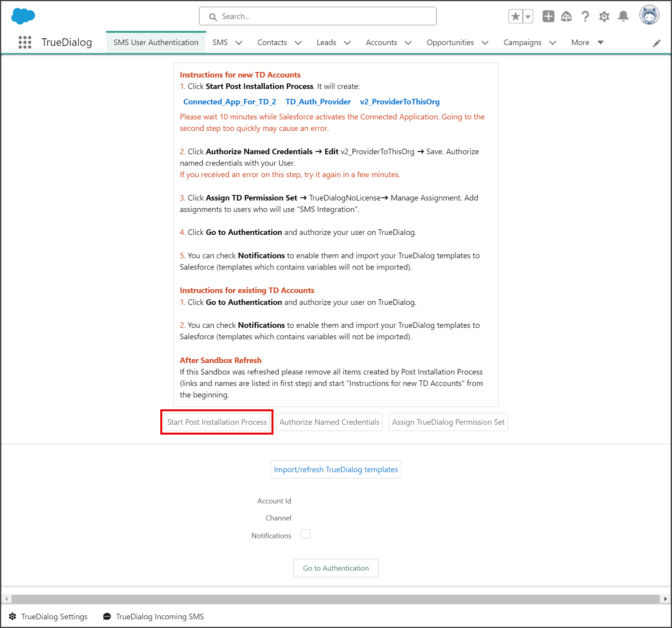This screenshot has height=628, width=672.
Task: Click the Incoming SMS chat bubble icon
Action: (107, 617)
